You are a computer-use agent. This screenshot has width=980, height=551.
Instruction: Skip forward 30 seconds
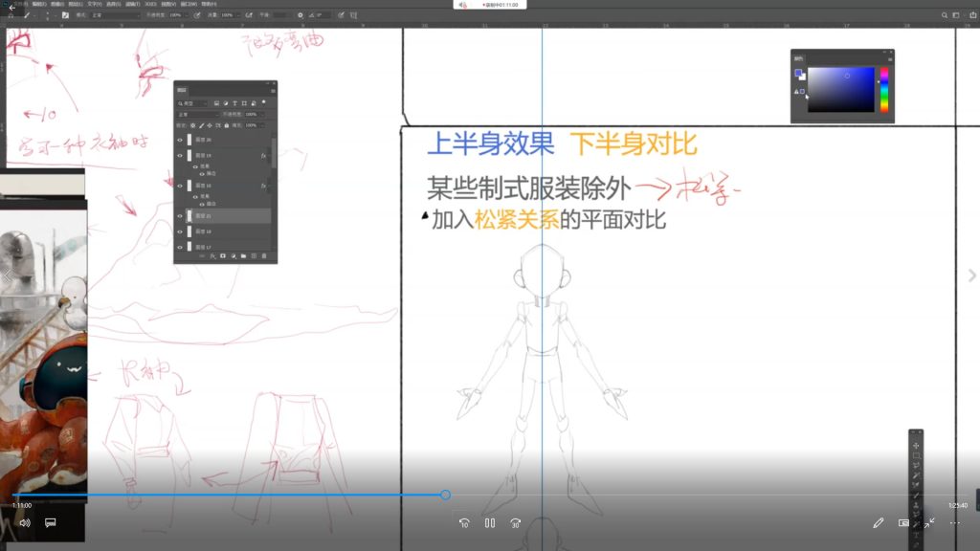coord(515,523)
